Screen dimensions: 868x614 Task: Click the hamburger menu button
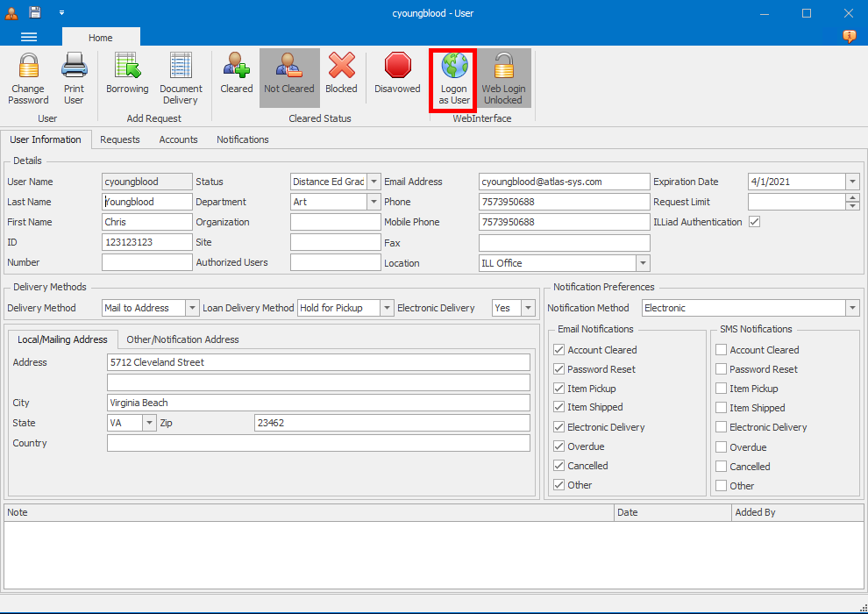coord(29,37)
